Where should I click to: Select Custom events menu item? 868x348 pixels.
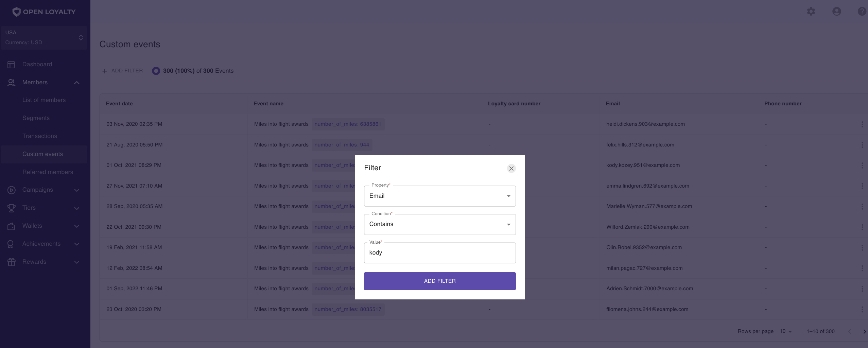44,154
